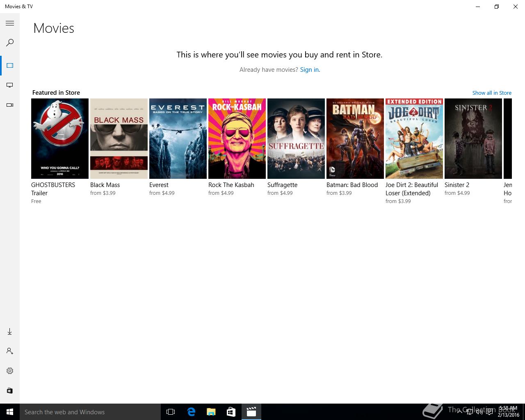Image resolution: width=525 pixels, height=420 pixels.
Task: Click 'from $4.99' under Sinister 2
Action: point(457,193)
